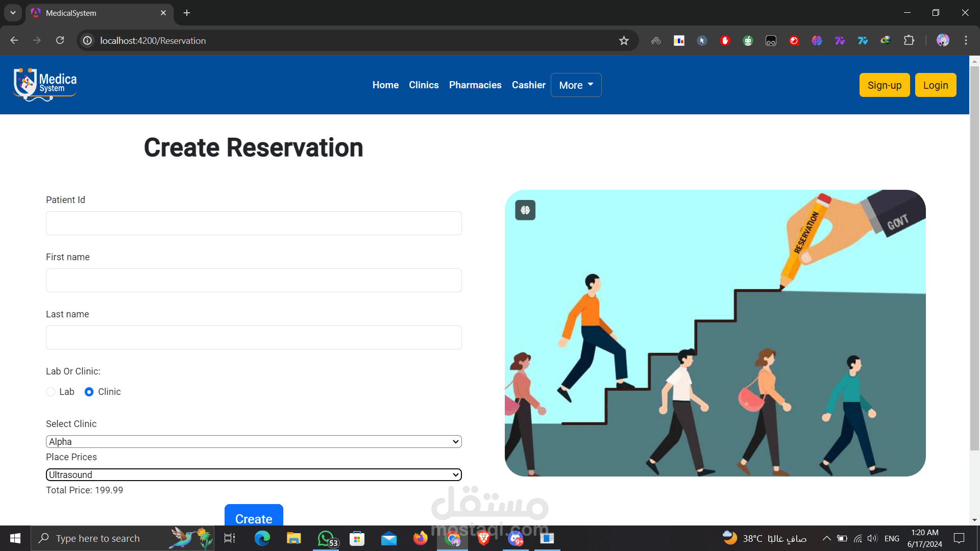Click the brain icon on reservation image
This screenshot has width=980, height=551.
click(525, 210)
